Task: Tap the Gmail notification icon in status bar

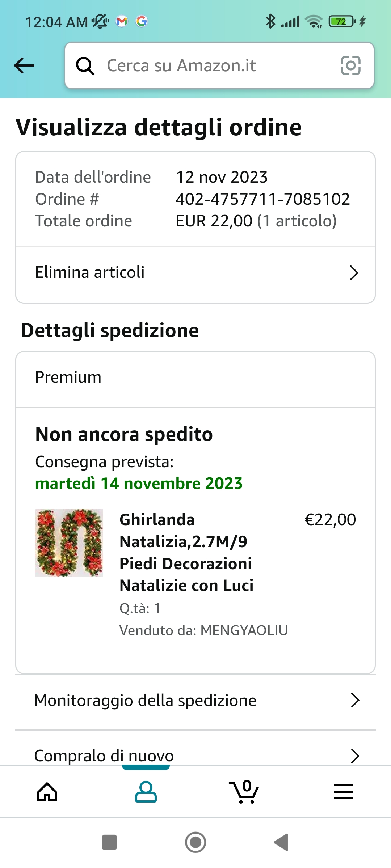Action: point(122,22)
